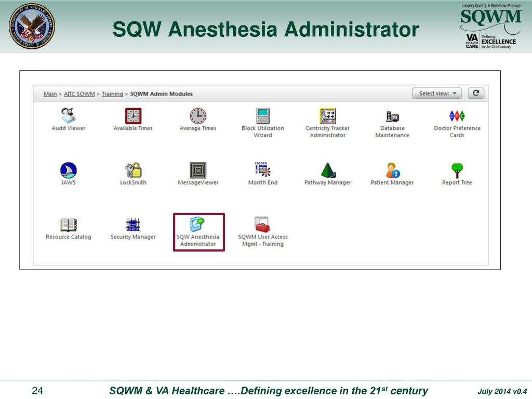This screenshot has height=399, width=532.
Task: Click the Database Maintenance label text
Action: (x=392, y=131)
